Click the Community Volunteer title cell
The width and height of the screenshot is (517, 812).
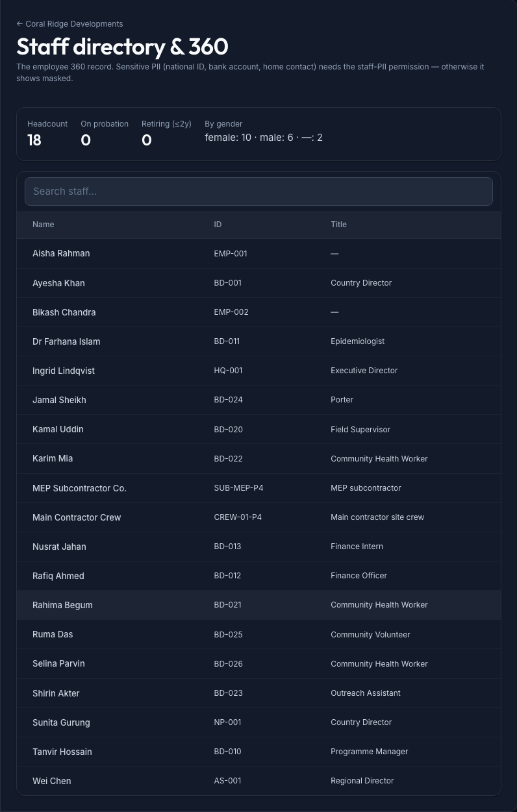point(370,635)
